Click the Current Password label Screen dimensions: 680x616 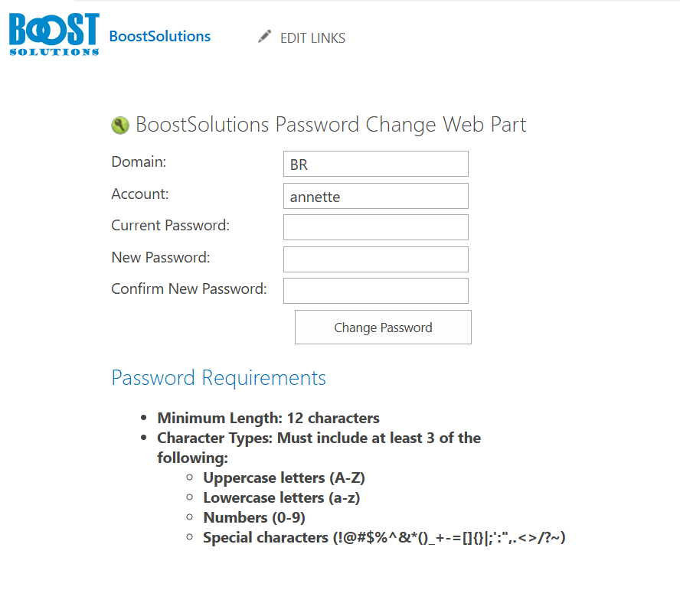[x=171, y=226]
